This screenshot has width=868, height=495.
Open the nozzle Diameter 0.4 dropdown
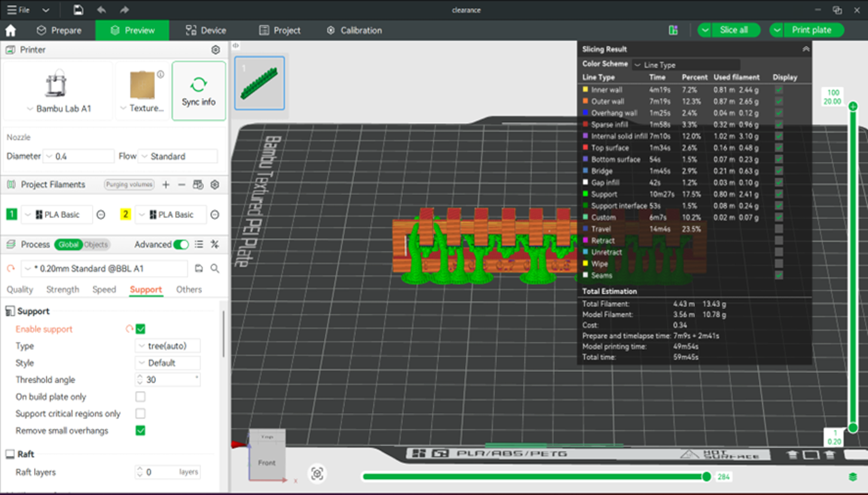80,156
